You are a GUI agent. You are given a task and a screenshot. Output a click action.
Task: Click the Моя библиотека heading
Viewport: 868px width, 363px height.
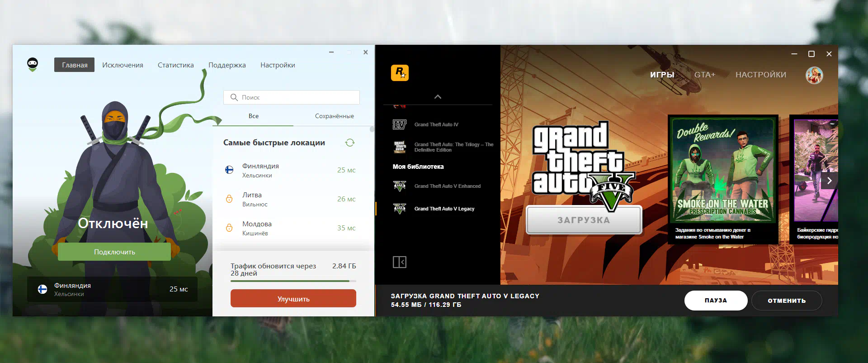coord(418,167)
